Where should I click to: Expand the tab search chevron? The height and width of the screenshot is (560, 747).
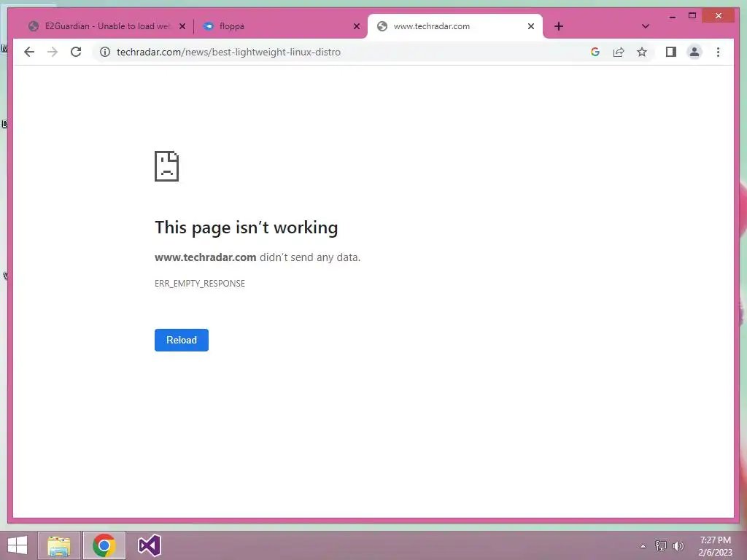point(645,26)
